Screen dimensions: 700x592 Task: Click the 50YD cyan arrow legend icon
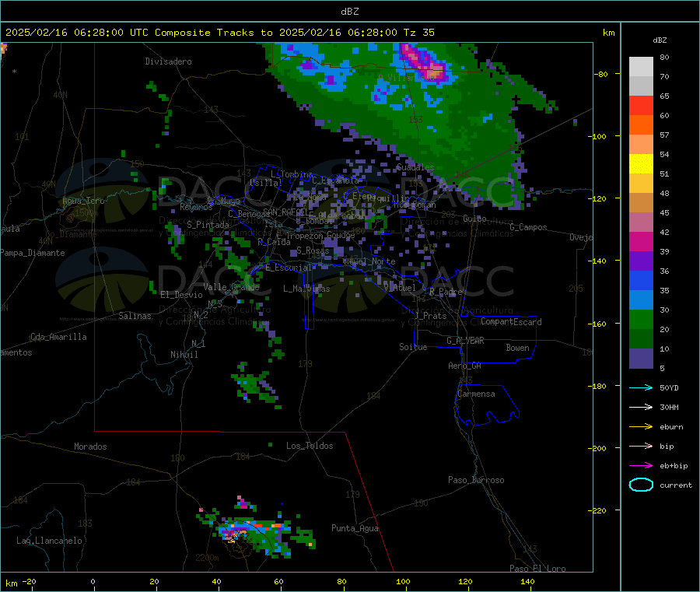[x=641, y=387]
